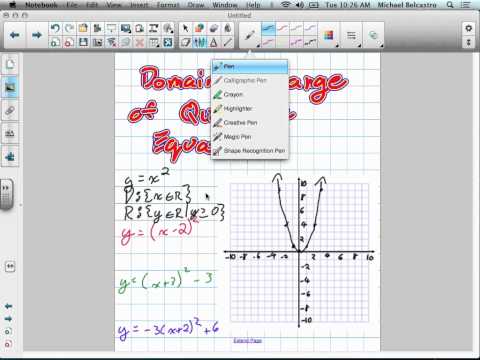
Task: Open the Help menu
Action: coord(253,5)
